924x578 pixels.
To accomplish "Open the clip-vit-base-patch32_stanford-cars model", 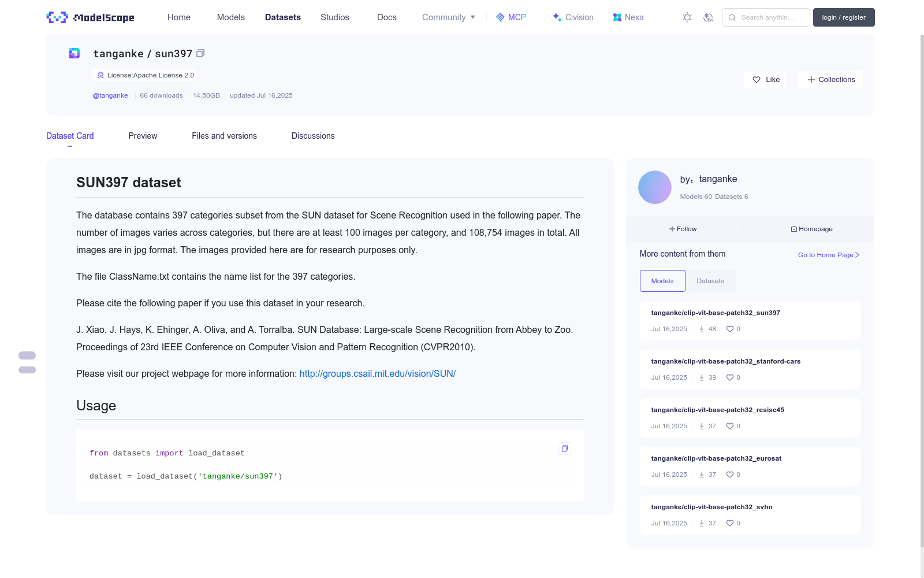I will pos(726,361).
